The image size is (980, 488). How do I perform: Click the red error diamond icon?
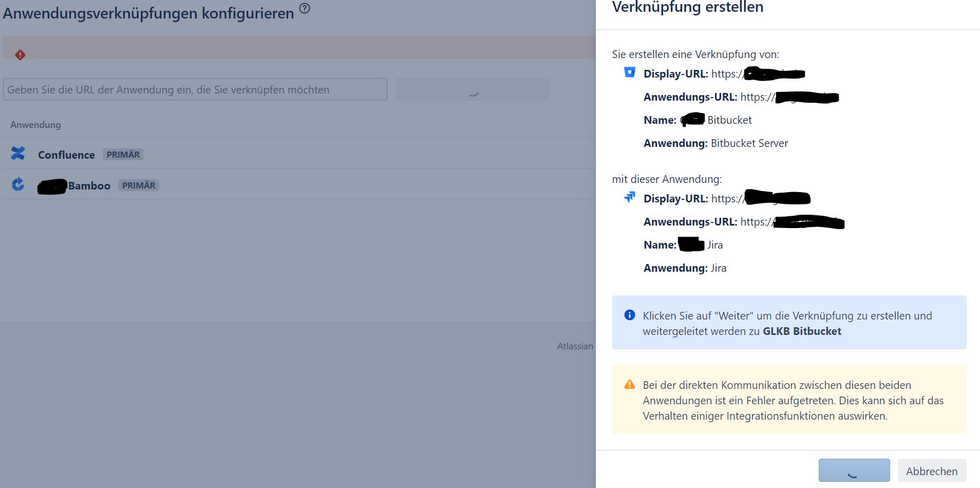pos(20,55)
